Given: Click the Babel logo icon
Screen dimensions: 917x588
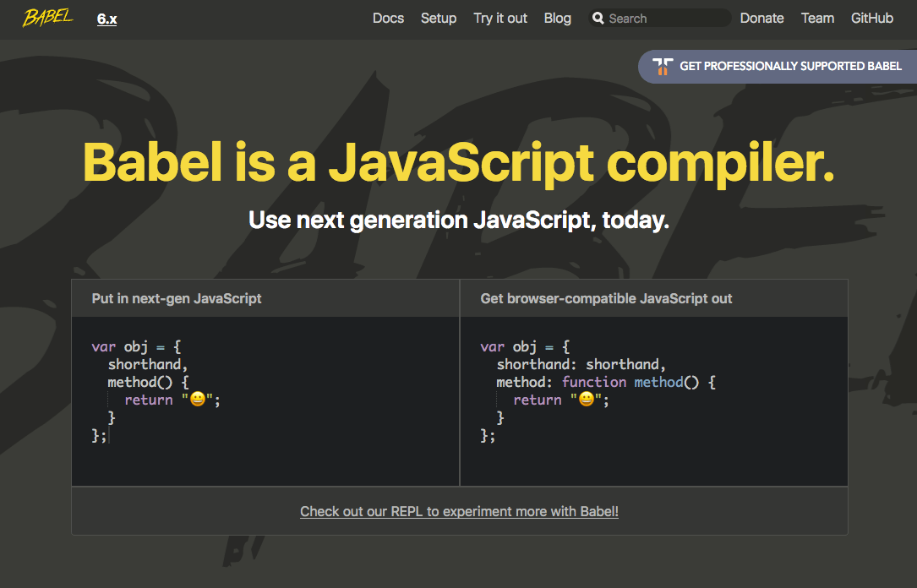Looking at the screenshot, I should point(47,18).
